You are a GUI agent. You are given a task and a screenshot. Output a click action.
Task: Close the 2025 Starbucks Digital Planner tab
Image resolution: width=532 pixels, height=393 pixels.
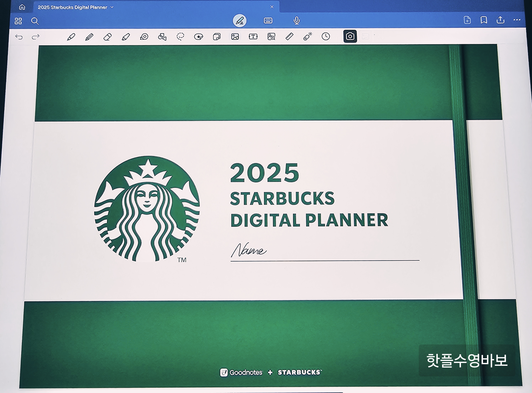[272, 7]
